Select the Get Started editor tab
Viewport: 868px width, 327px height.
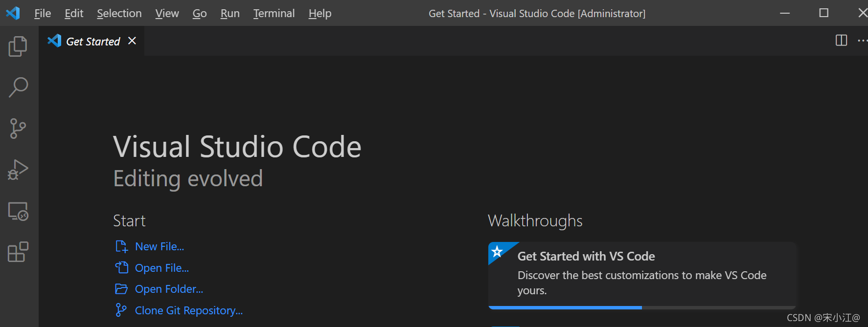click(91, 41)
